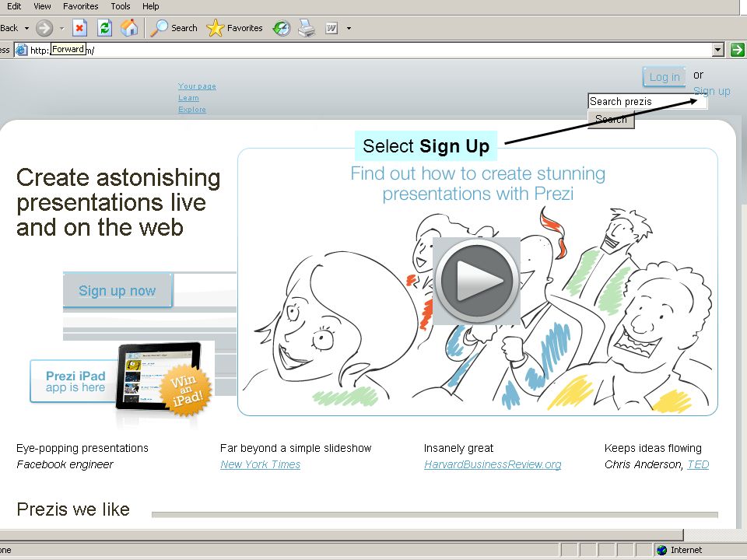Click the Edit with Word icon
Screen dimensions: 747x560
point(331,28)
